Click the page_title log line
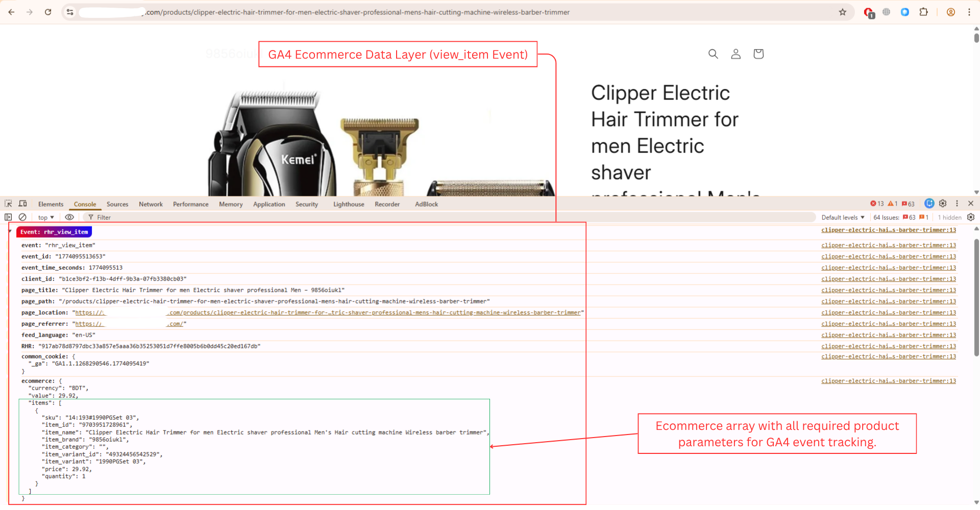Screen dimensions: 980x510 [x=183, y=290]
